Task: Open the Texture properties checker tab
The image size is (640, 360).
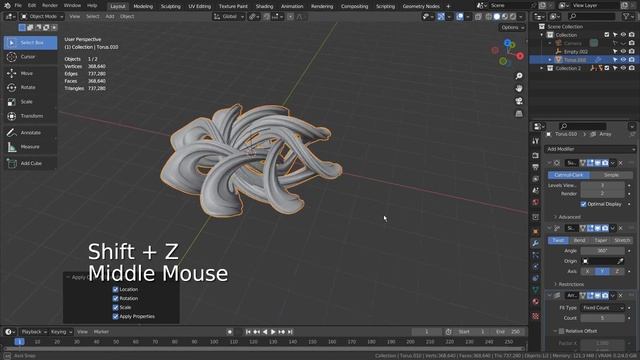Action: [536, 316]
